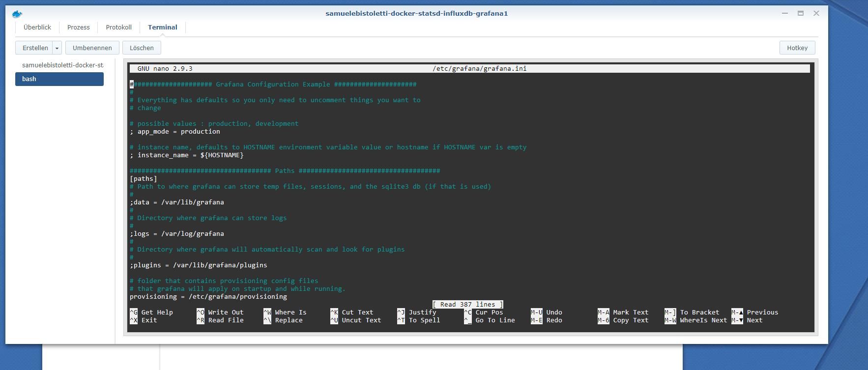Click the nano title bar file path /etc/grafana/grafana.ini

(x=479, y=69)
